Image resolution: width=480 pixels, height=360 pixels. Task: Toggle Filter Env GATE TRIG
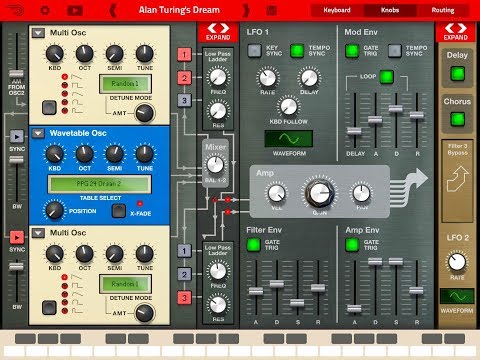pos(254,245)
